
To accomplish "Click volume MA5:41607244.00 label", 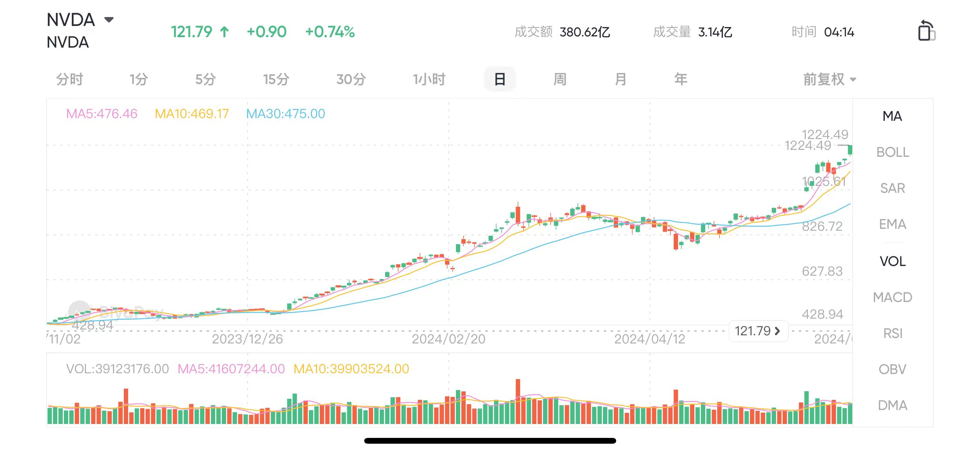I will [231, 369].
